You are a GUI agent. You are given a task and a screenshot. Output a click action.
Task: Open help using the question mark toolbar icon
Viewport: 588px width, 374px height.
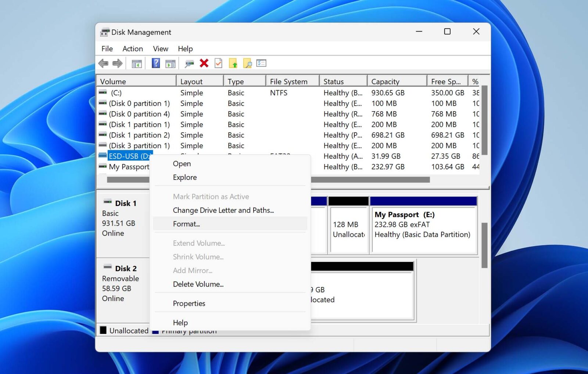(x=156, y=63)
